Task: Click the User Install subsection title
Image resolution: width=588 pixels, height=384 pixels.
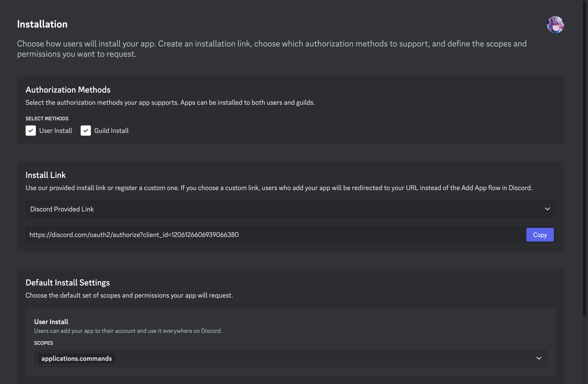Action: point(51,322)
